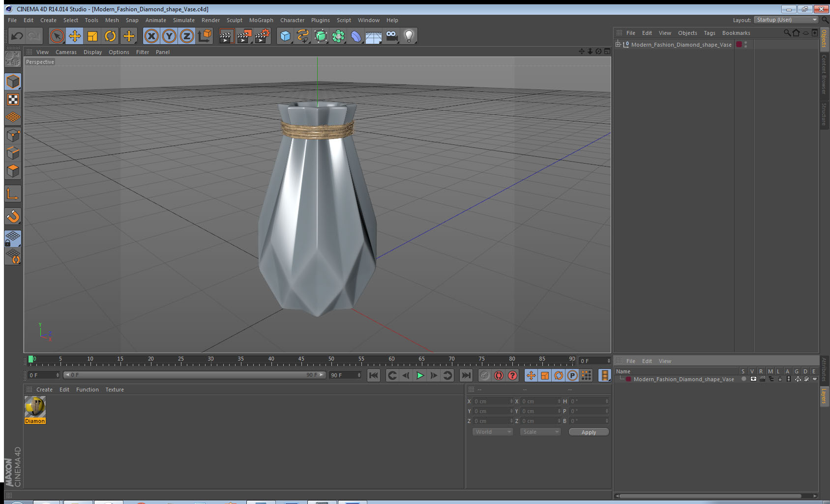Render to Picture Viewer

(x=244, y=36)
